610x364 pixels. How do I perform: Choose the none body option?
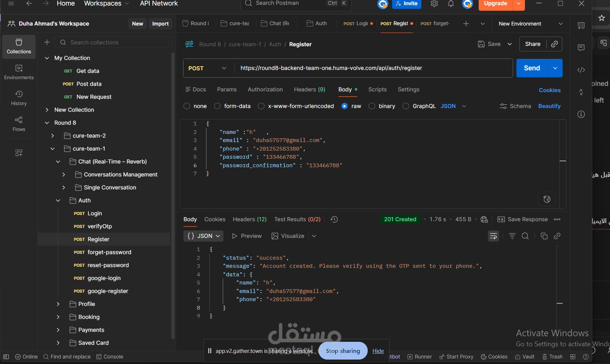click(x=195, y=106)
